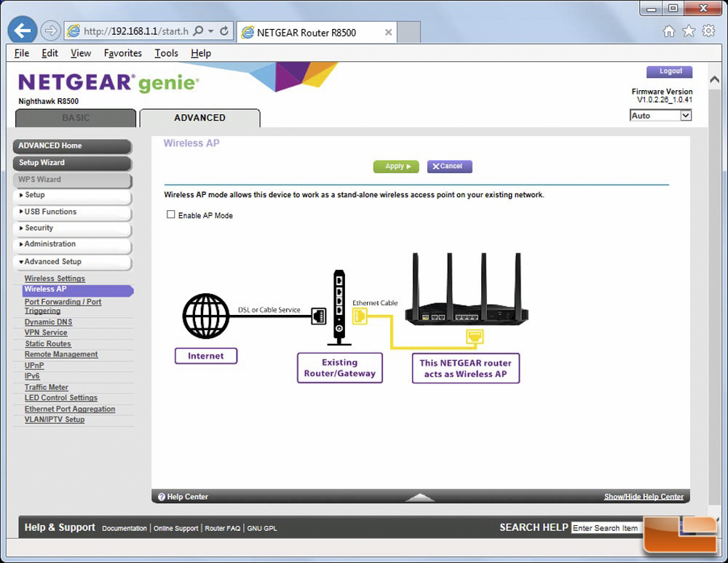This screenshot has width=728, height=563.
Task: Open VPN Service page
Action: [x=46, y=332]
